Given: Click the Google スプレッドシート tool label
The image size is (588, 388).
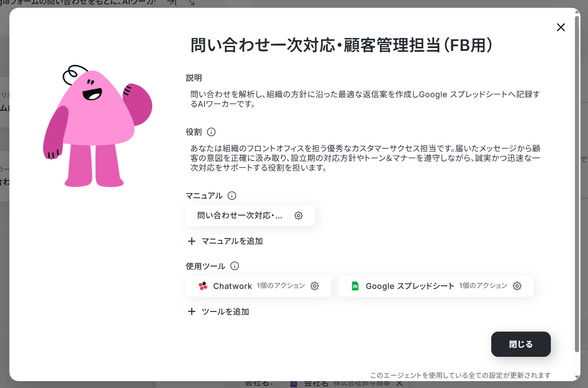Looking at the screenshot, I should (410, 286).
